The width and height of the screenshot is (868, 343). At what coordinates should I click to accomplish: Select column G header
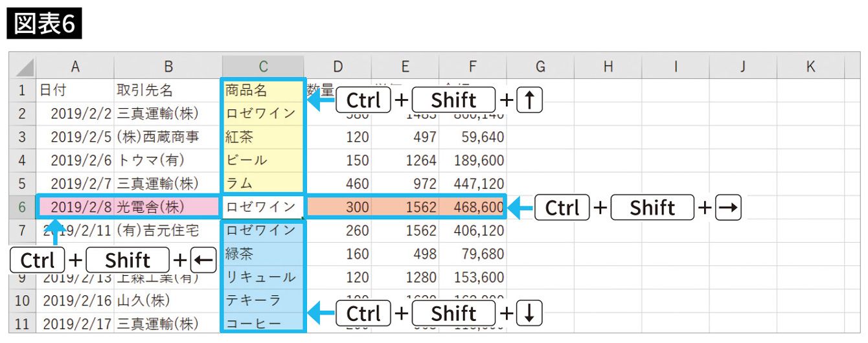(540, 67)
